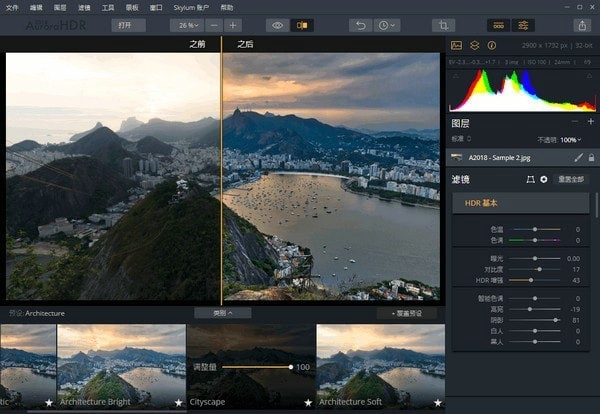The height and width of the screenshot is (414, 600).
Task: Click the undo arrow icon
Action: (x=361, y=25)
